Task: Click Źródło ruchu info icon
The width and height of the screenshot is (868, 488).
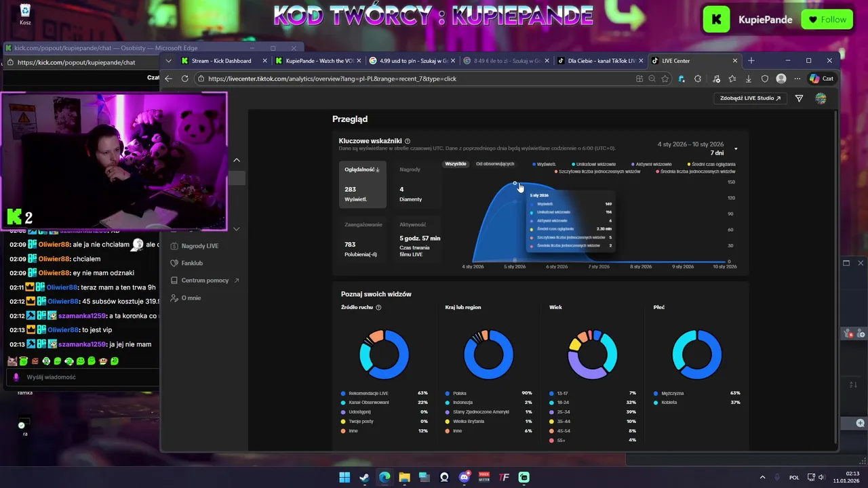Action: click(x=378, y=308)
